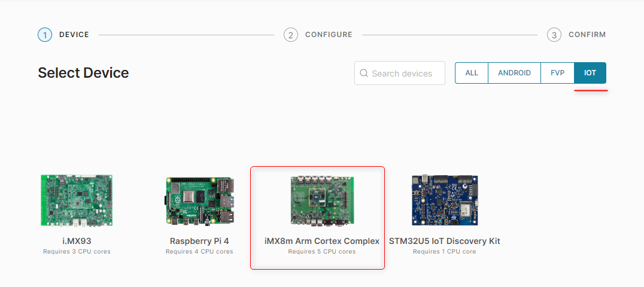Switch to the ANDROID device filter
Viewport: 644px width, 287px height.
pos(514,73)
